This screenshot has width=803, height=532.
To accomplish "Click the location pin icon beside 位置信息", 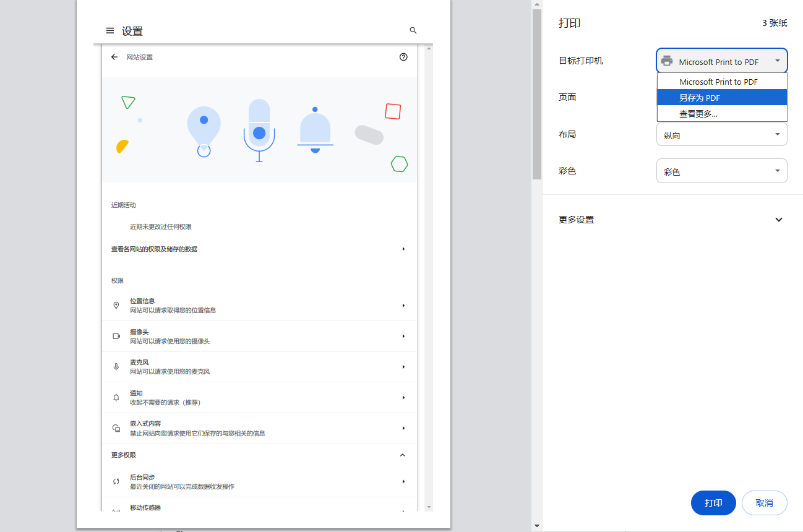I will pyautogui.click(x=116, y=306).
